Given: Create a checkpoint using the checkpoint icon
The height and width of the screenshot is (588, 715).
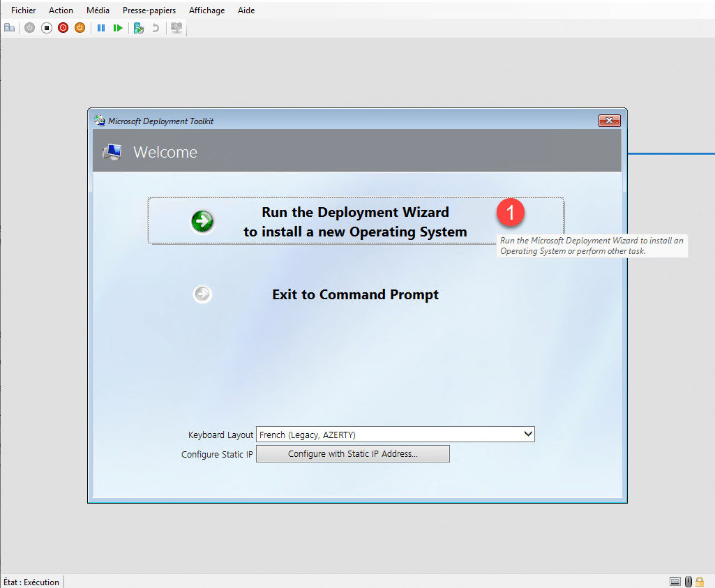Looking at the screenshot, I should tap(139, 28).
